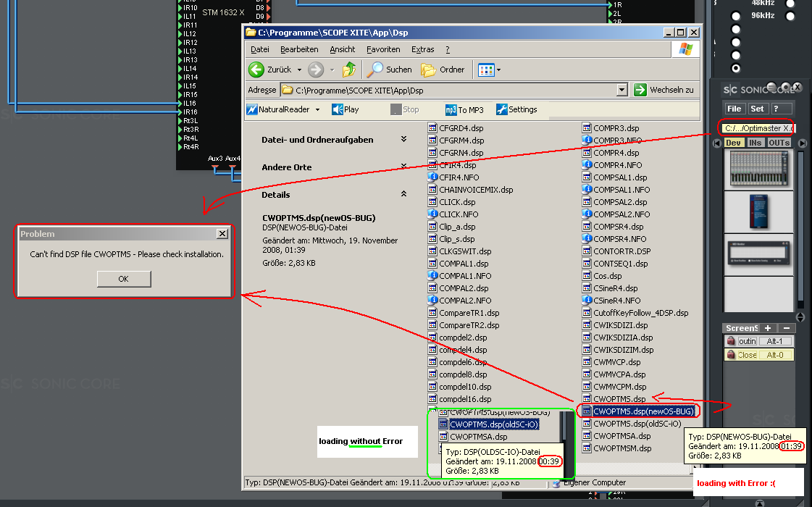Open NaturalReader Settings
The width and height of the screenshot is (812, 507).
pyautogui.click(x=516, y=109)
